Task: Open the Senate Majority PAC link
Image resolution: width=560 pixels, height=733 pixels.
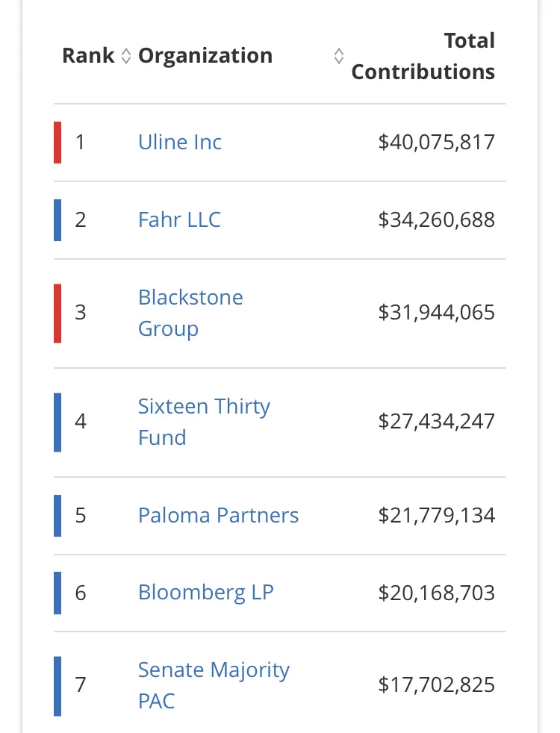Action: click(214, 684)
